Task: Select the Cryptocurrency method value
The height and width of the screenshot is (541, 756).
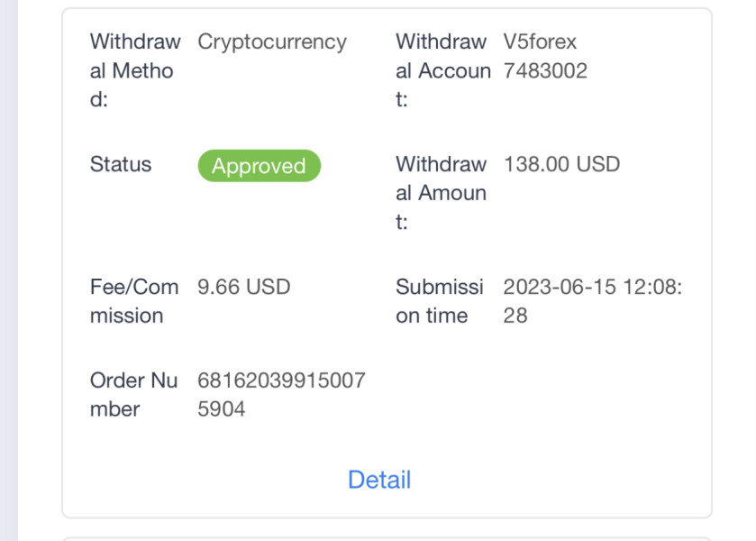Action: point(271,41)
